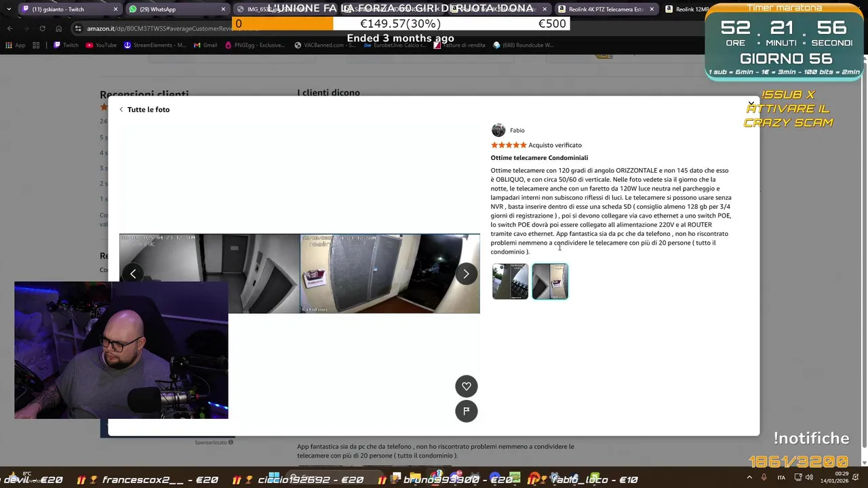The image size is (868, 488).
Task: Close the WhatsApp tab
Action: point(223,9)
